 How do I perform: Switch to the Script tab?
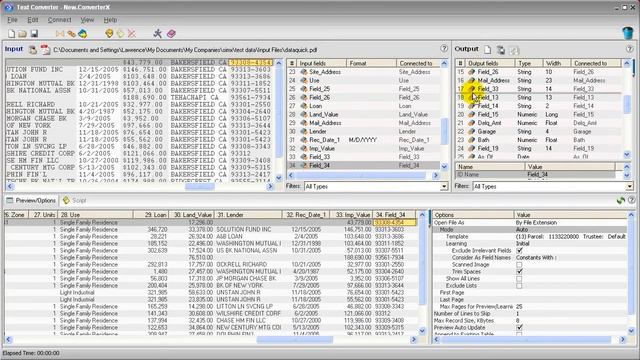75,200
